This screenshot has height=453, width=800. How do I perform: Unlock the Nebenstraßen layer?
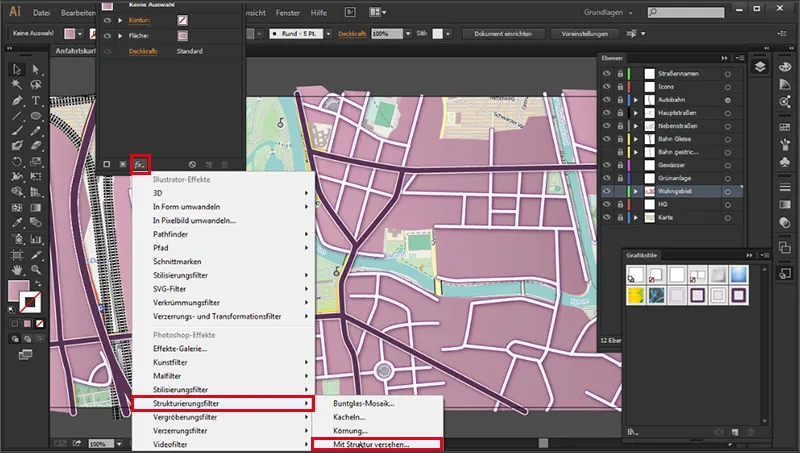(x=620, y=126)
